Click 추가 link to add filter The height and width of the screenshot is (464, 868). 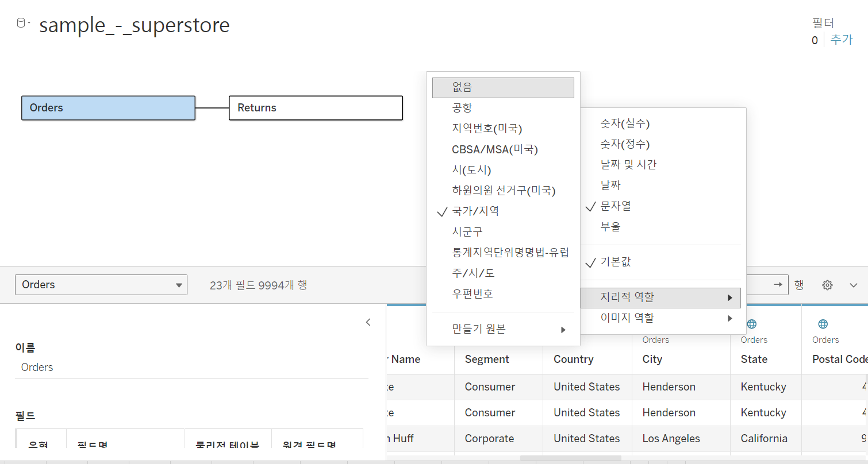pyautogui.click(x=842, y=40)
